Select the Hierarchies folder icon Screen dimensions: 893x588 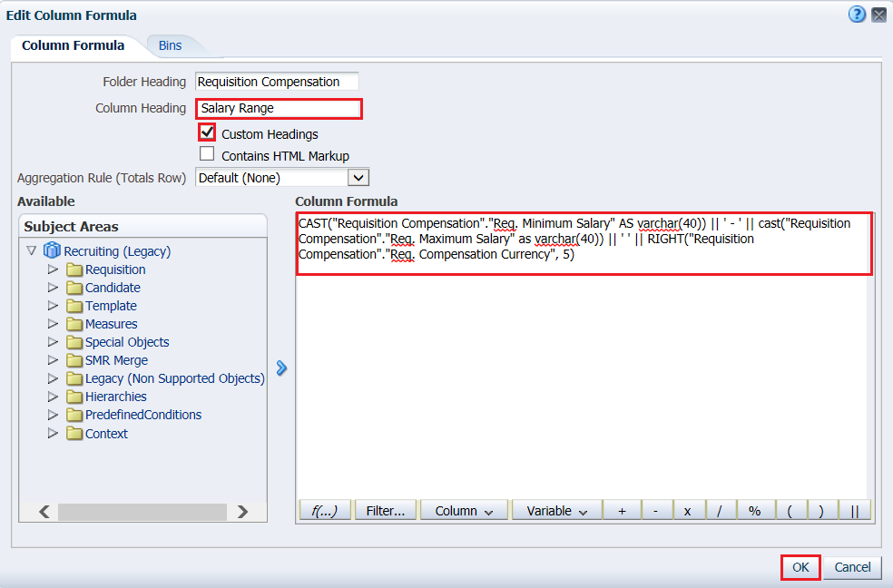(x=74, y=397)
